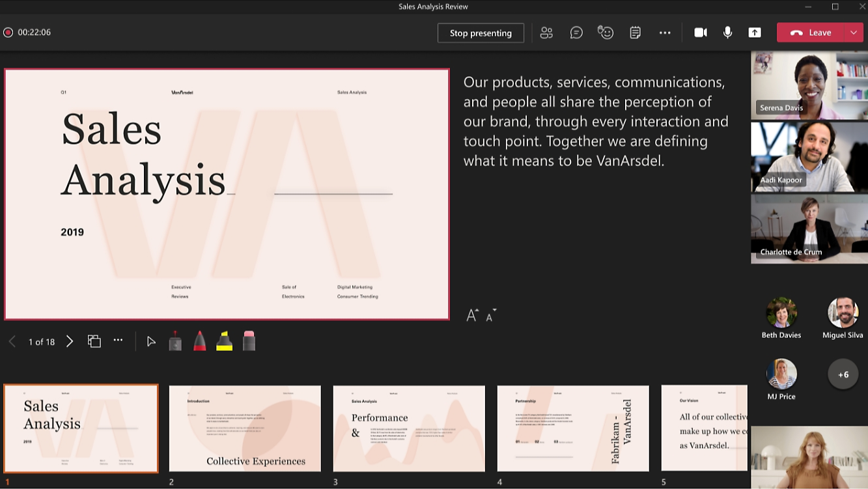Open more slide options ellipsis
The image size is (868, 489).
point(118,340)
